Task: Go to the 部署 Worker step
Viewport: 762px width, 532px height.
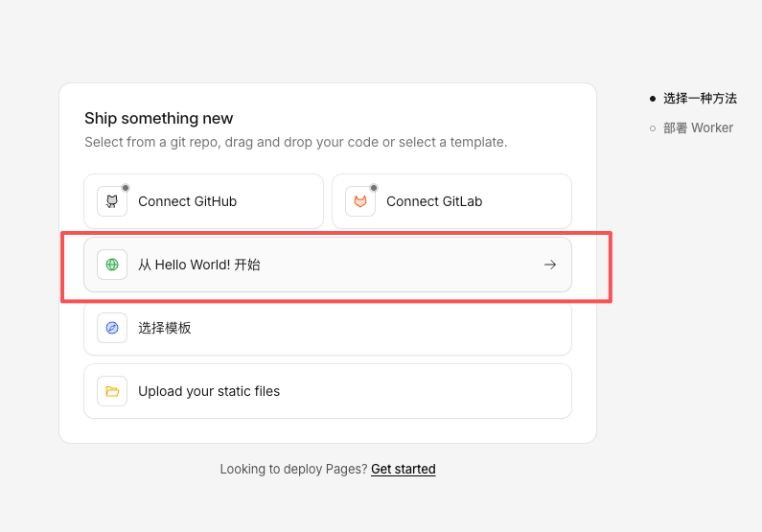Action: 698,127
